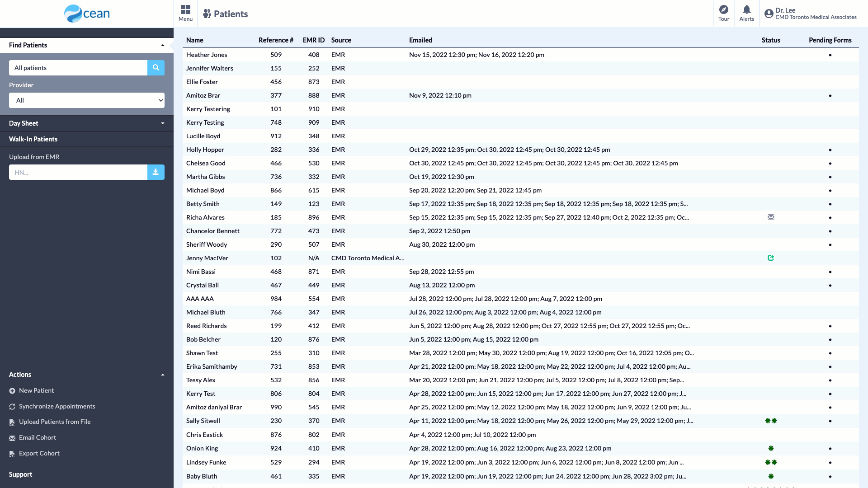Open the Day Sheet section label
This screenshot has width=868, height=488.
click(24, 123)
